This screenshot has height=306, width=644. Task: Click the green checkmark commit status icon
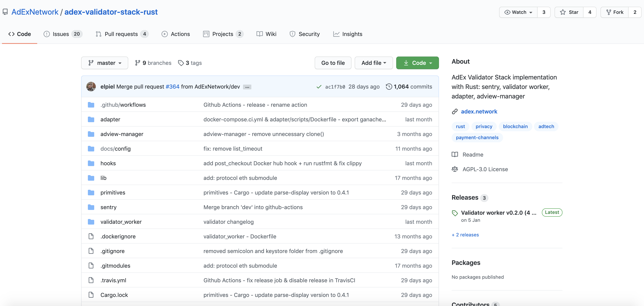[319, 87]
